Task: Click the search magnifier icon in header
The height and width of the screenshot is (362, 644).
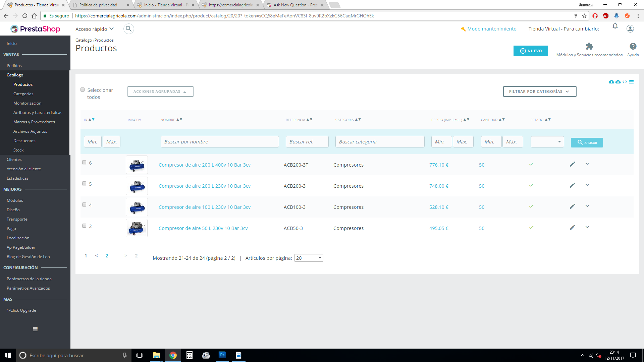Action: 128,29
